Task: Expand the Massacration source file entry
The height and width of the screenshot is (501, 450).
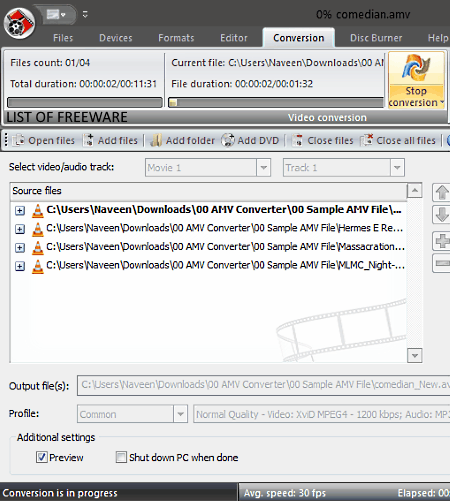Action: 20,247
